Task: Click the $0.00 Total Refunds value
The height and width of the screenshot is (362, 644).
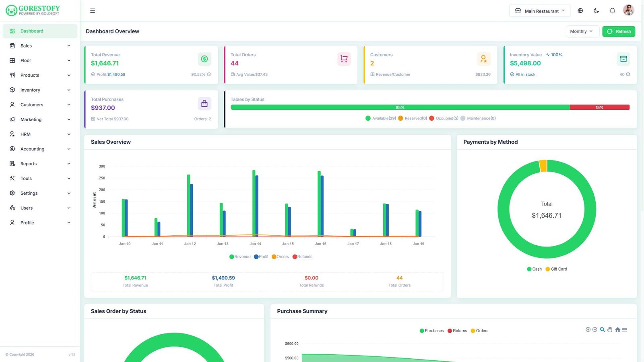Action: pyautogui.click(x=312, y=278)
